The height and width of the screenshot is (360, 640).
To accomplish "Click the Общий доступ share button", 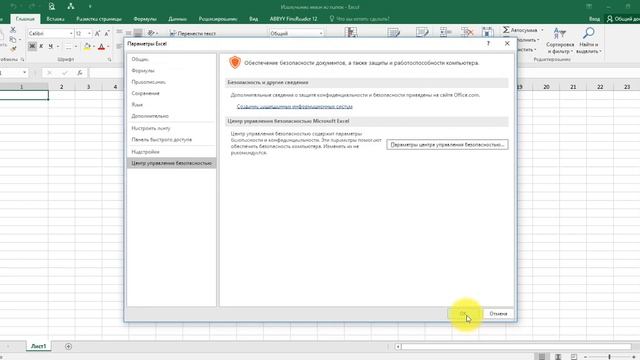I will (623, 19).
